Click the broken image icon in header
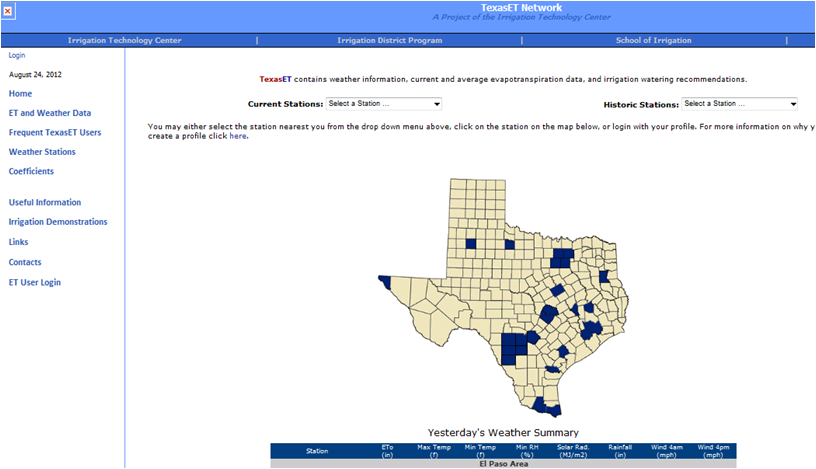Image resolution: width=816 pixels, height=469 pixels. [x=8, y=11]
